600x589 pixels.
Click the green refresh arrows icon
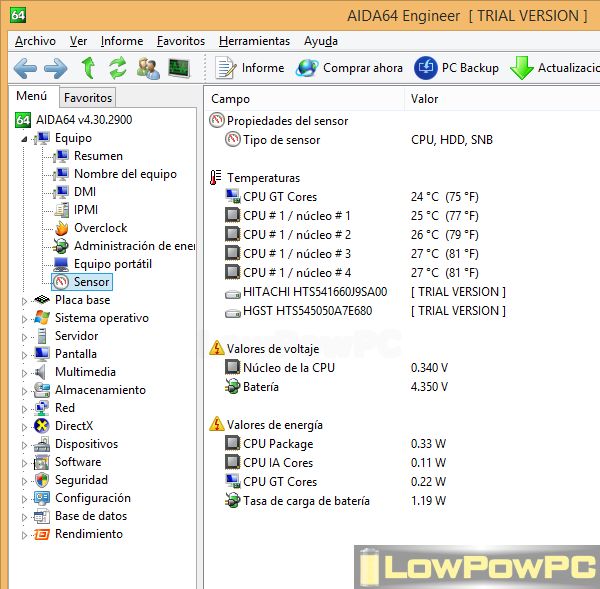click(x=118, y=68)
